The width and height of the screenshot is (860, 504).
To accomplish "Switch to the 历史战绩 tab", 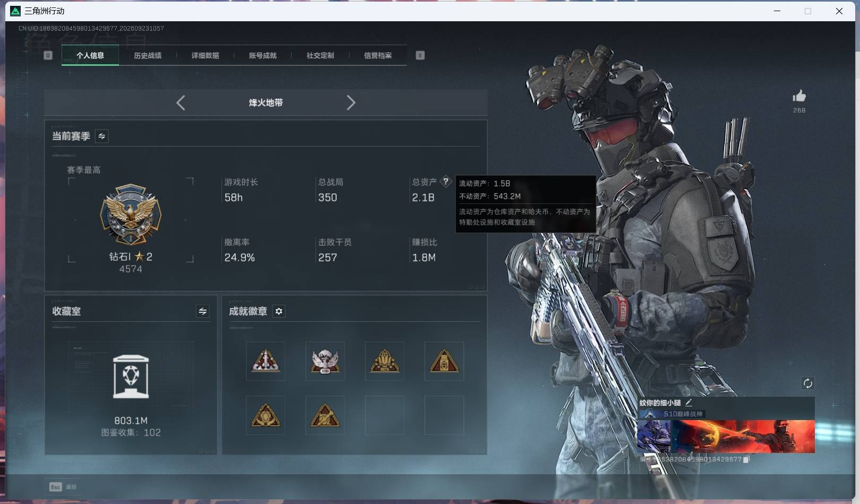I will (x=148, y=55).
